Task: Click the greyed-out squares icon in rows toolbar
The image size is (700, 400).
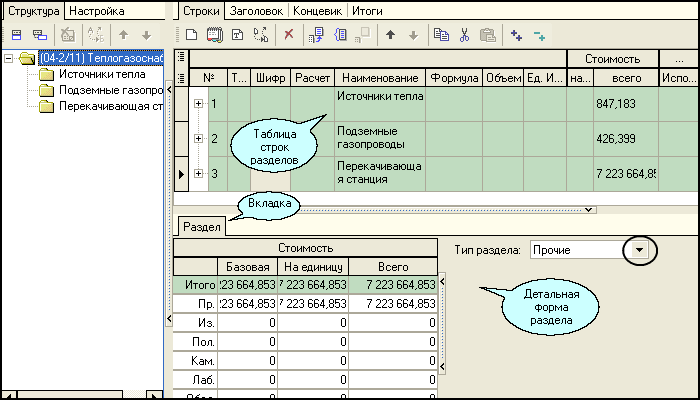Action: point(363,35)
